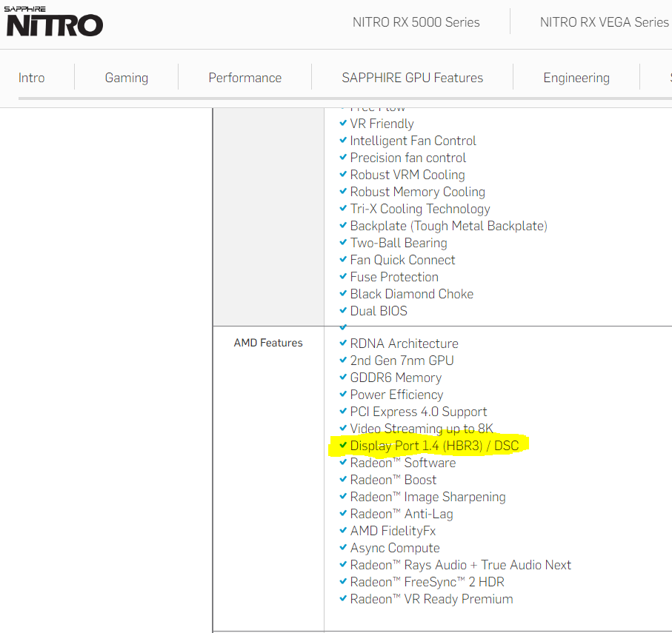The image size is (672, 633).
Task: Select 2nd Gen 7nm GPU entry
Action: 402,361
